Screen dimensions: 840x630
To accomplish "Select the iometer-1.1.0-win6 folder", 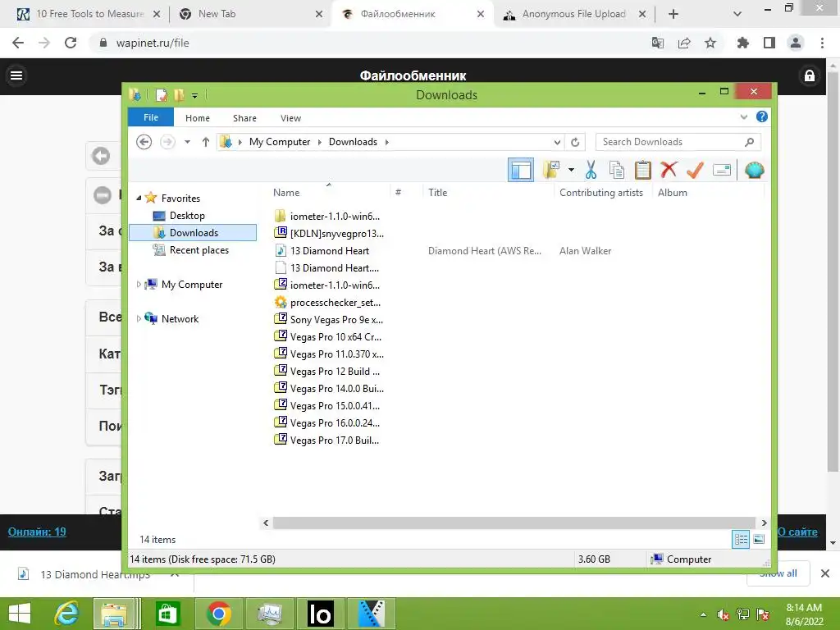I will (x=328, y=216).
